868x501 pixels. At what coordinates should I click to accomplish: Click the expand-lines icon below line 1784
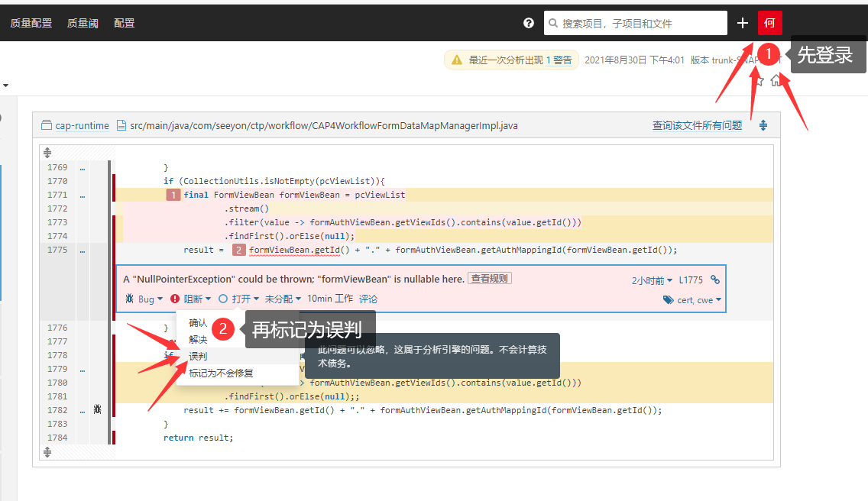47,452
